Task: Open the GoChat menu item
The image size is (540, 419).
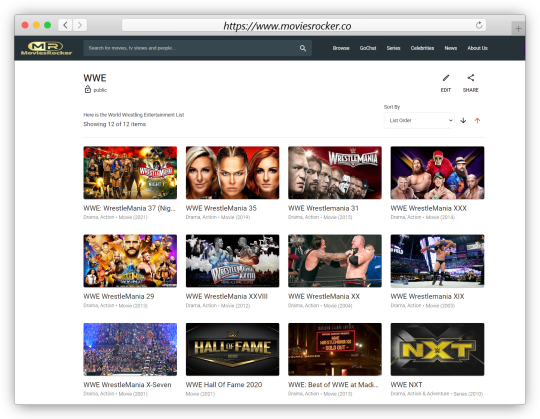Action: [x=368, y=48]
